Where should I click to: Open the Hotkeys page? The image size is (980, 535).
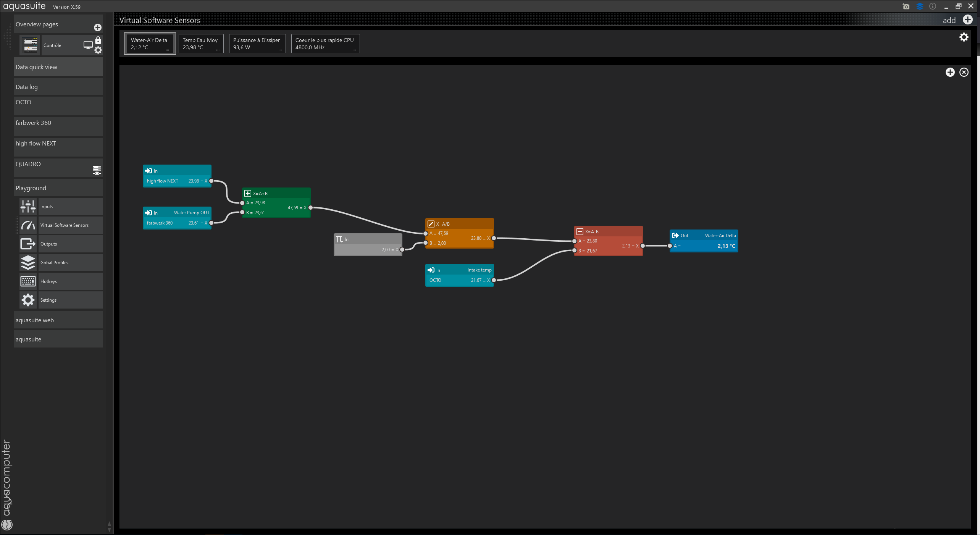pos(70,281)
